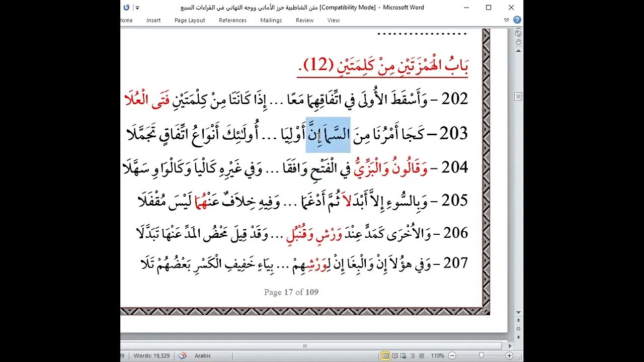The image size is (644, 362).
Task: Open the Select Browse Object button
Action: pyautogui.click(x=518, y=329)
